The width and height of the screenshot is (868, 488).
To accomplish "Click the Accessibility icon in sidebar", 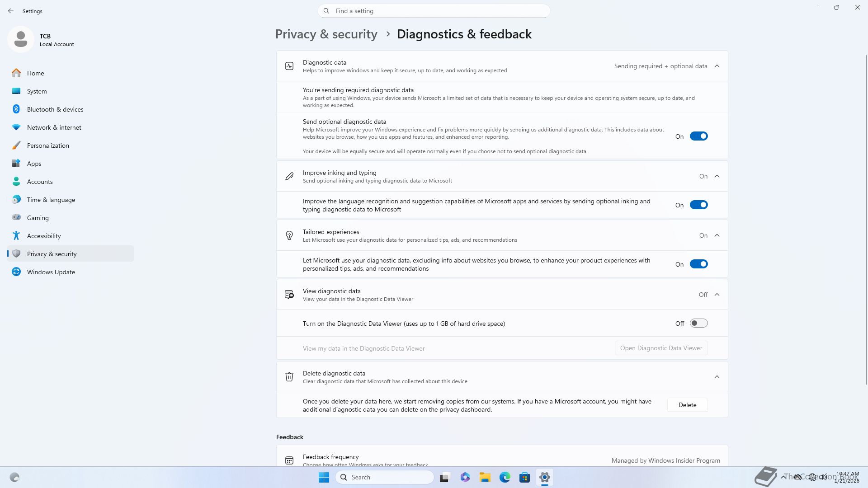I will pyautogui.click(x=16, y=236).
